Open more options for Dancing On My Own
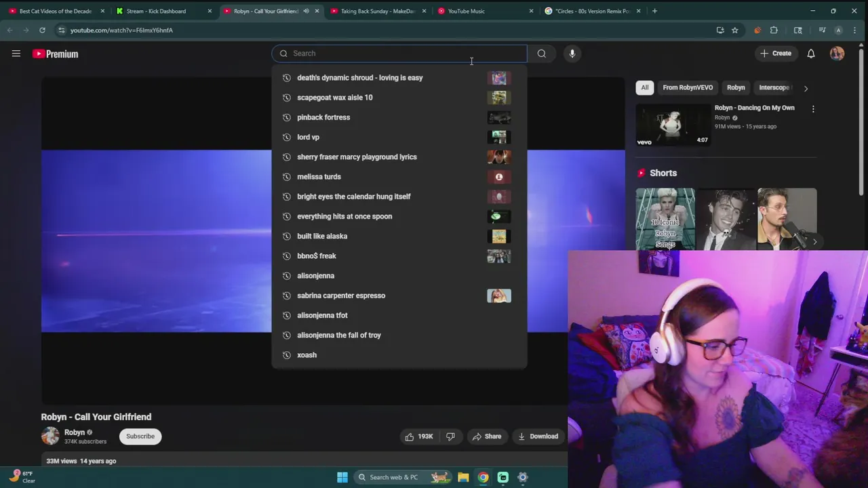Image resolution: width=868 pixels, height=488 pixels. [x=813, y=108]
